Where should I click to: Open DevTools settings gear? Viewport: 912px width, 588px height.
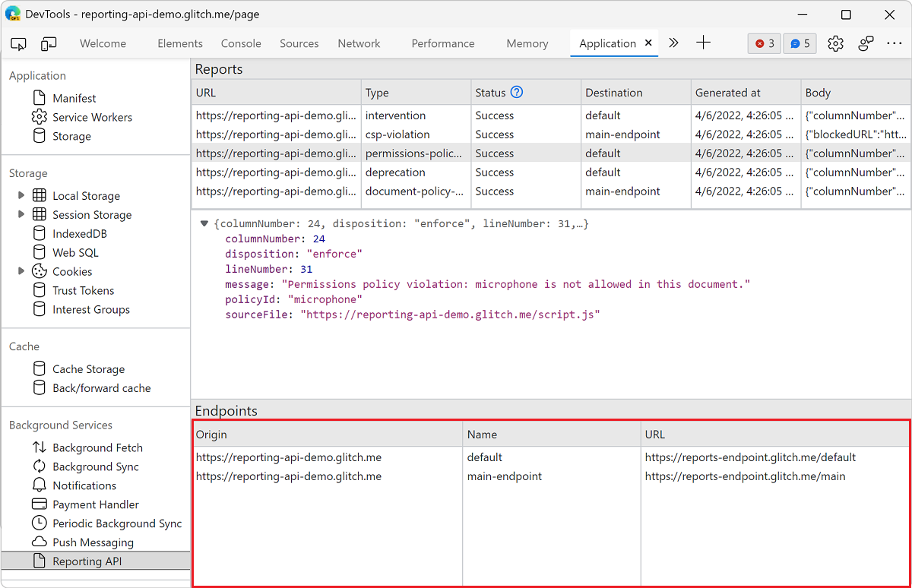(835, 43)
